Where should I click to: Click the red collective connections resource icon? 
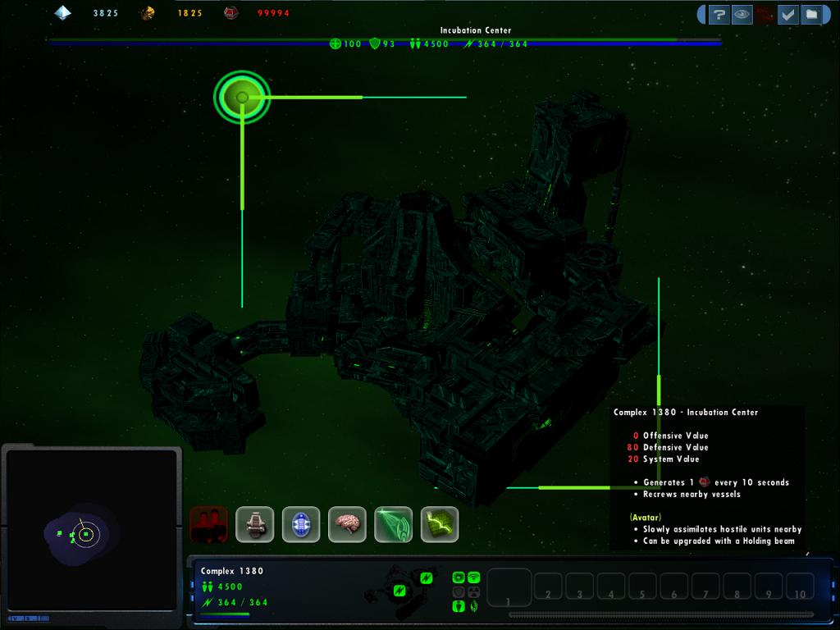coord(231,12)
